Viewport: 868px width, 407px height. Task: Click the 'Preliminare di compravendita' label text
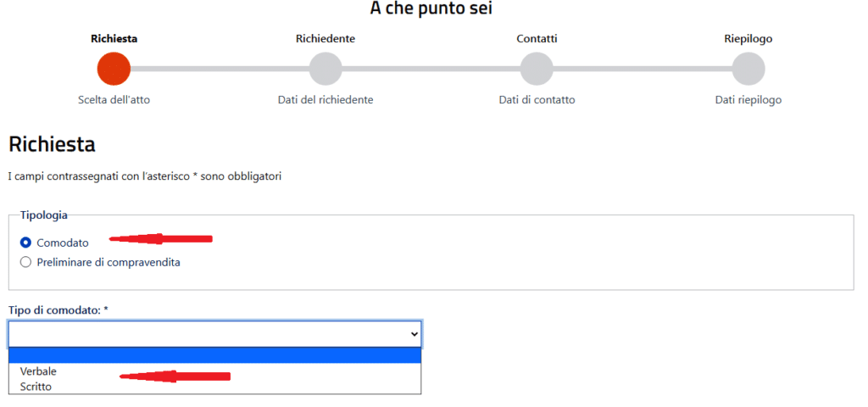[x=108, y=262]
